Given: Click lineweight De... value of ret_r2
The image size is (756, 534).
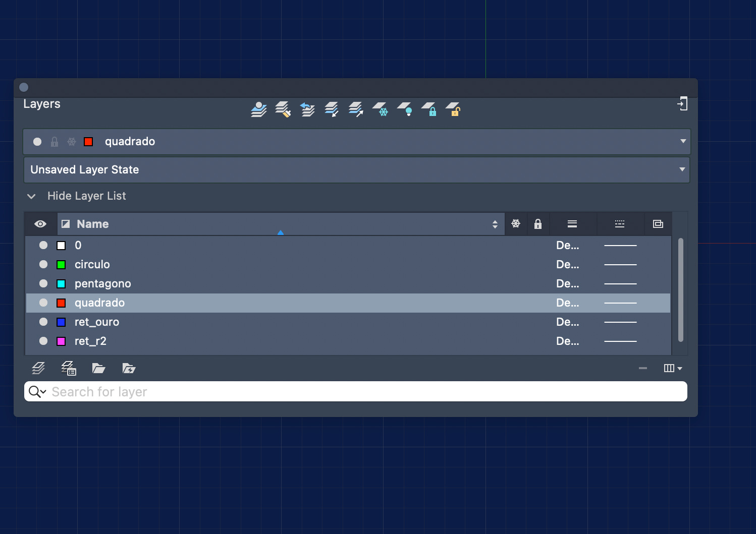Looking at the screenshot, I should (x=568, y=341).
